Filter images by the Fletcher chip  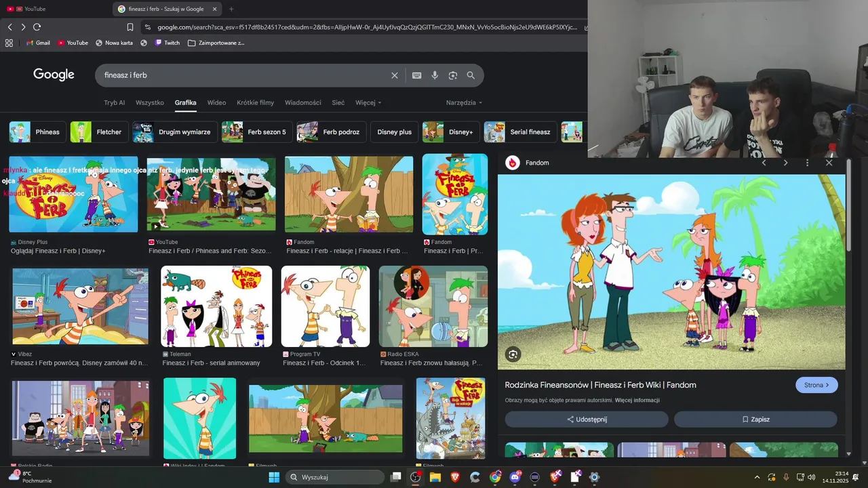[x=99, y=132]
